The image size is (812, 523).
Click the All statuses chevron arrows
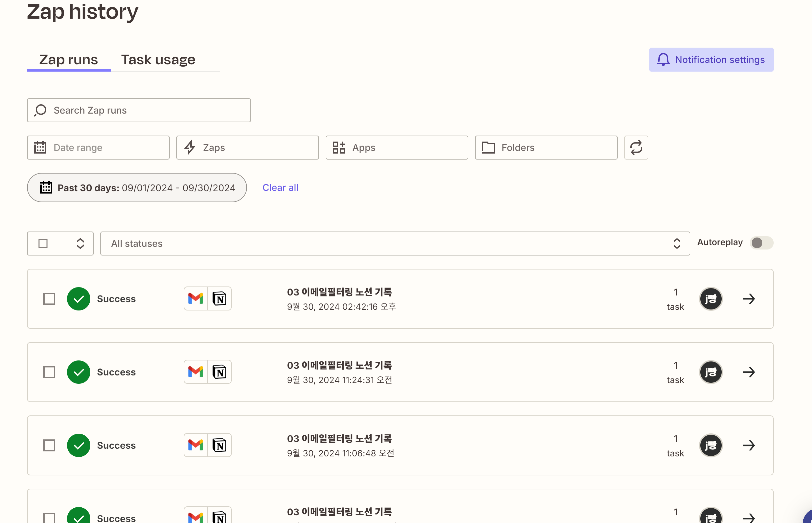tap(676, 244)
